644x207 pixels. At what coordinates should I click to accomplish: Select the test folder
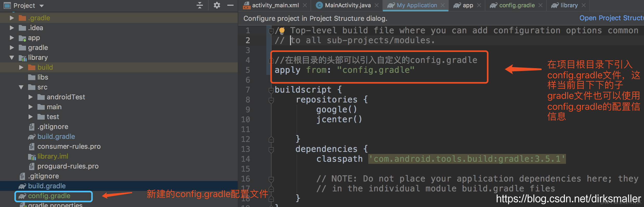point(53,117)
